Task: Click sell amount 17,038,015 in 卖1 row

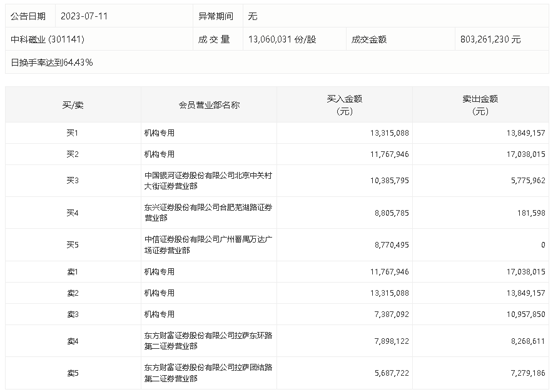Action: tap(526, 272)
